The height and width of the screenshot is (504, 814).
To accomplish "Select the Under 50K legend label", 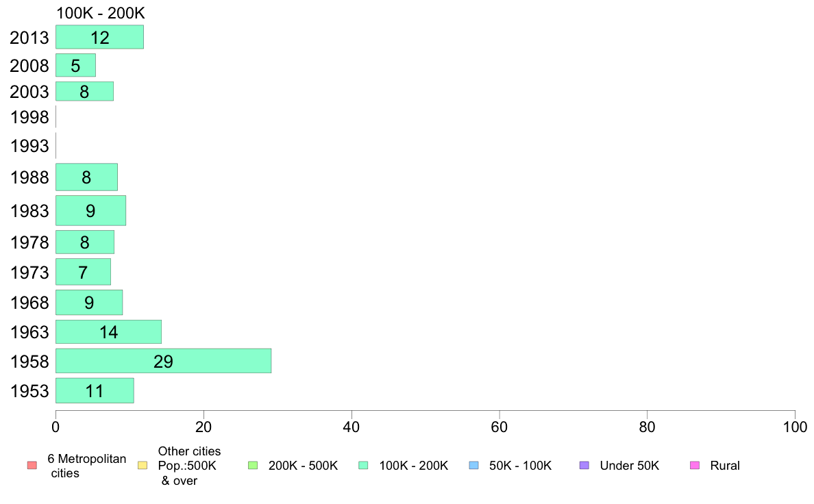I will (x=629, y=466).
